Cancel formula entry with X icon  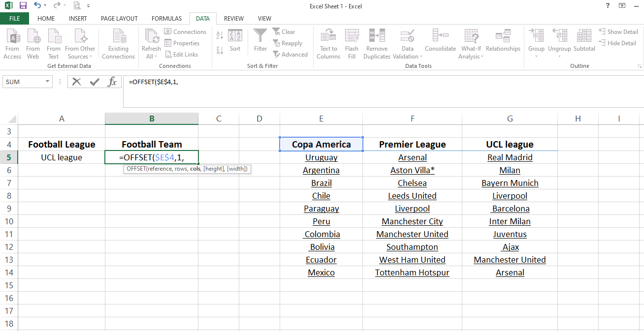(x=76, y=82)
